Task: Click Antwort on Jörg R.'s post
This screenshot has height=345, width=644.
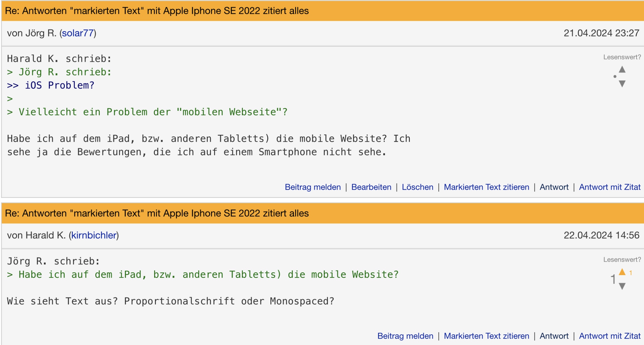Action: [554, 187]
